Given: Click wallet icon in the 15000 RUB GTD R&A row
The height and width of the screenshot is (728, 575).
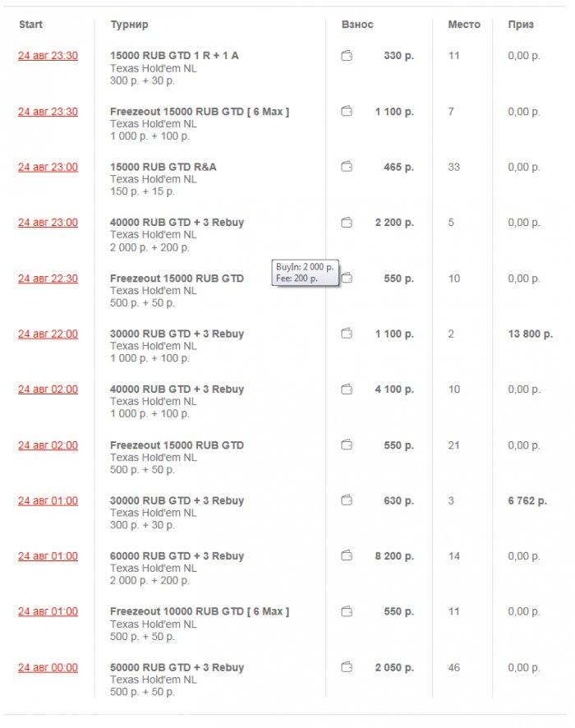Looking at the screenshot, I should pyautogui.click(x=347, y=167).
